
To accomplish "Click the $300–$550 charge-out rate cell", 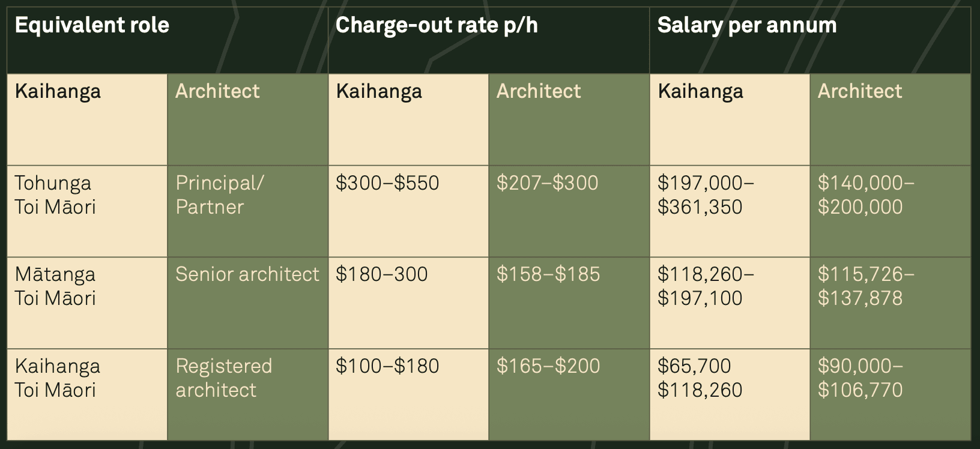I will coord(387,183).
